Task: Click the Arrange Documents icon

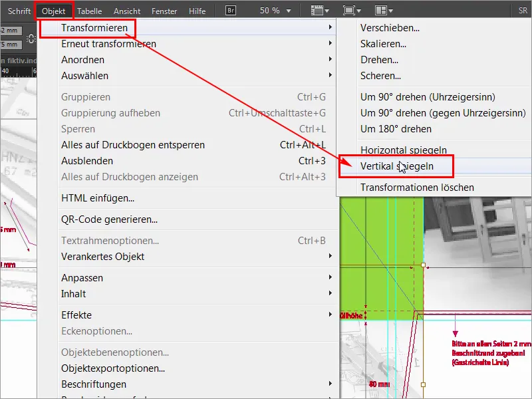Action: (379, 10)
